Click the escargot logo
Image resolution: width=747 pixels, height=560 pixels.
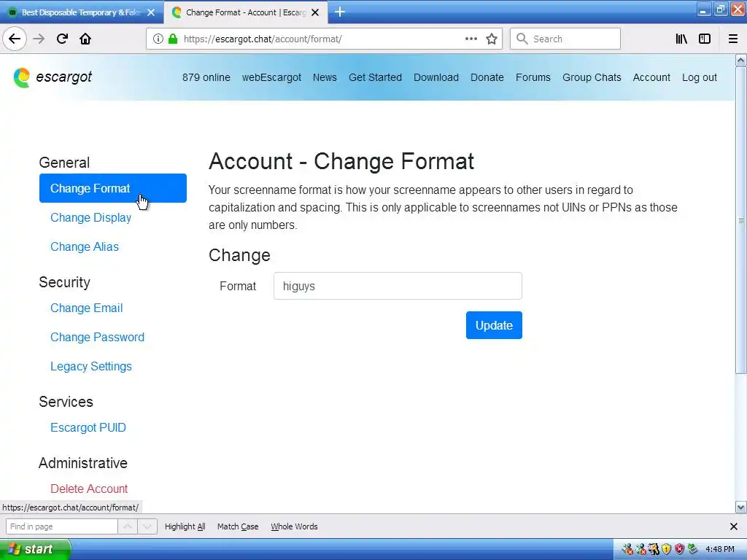tap(53, 77)
